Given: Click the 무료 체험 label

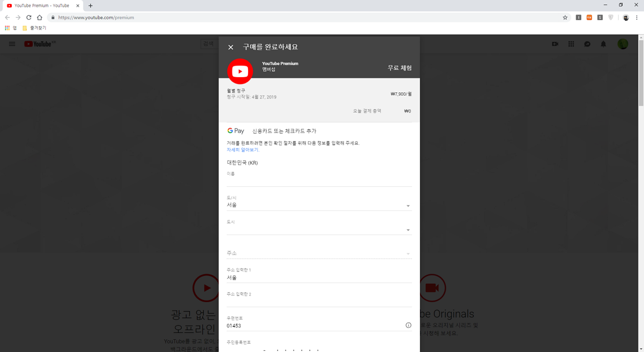Looking at the screenshot, I should point(400,68).
